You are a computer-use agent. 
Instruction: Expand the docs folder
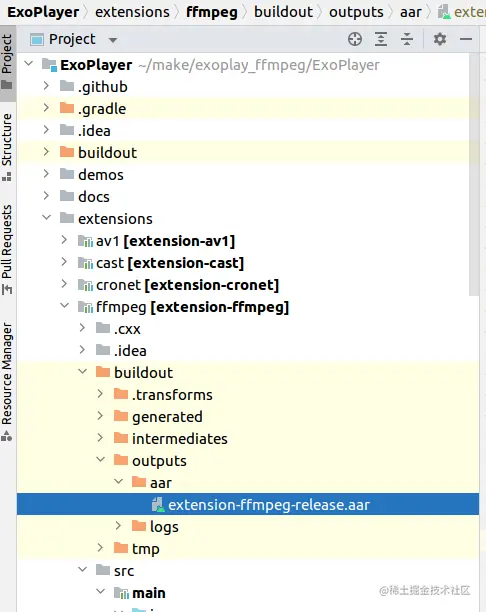tap(46, 196)
